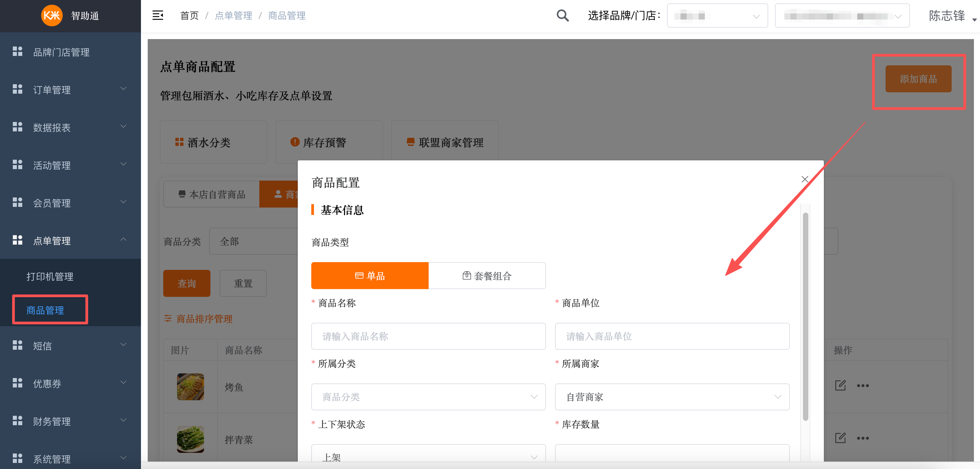980x469 pixels.
Task: Open the store selector dropdown
Action: (842, 16)
